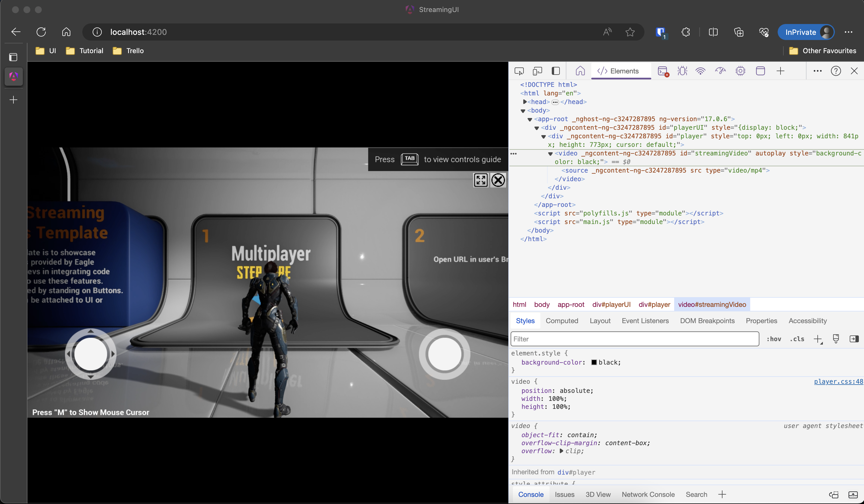Open the Sources bug icon tool
Viewport: 864px width, 504px height.
[682, 71]
